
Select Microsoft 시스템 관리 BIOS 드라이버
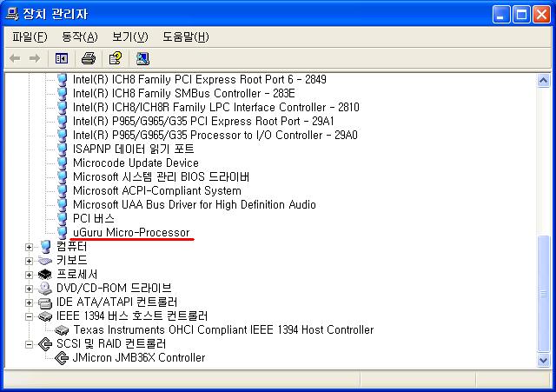(161, 176)
